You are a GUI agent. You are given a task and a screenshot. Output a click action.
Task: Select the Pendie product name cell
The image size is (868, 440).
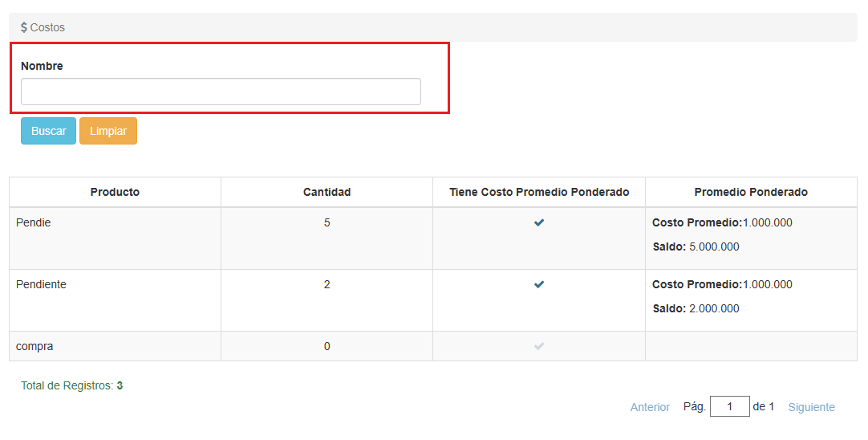coord(34,222)
